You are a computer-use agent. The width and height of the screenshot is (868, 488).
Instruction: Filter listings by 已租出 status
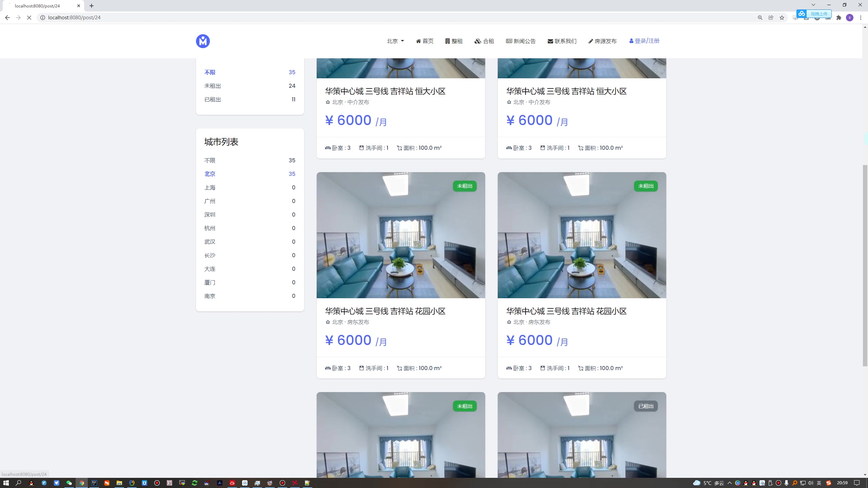pos(250,99)
